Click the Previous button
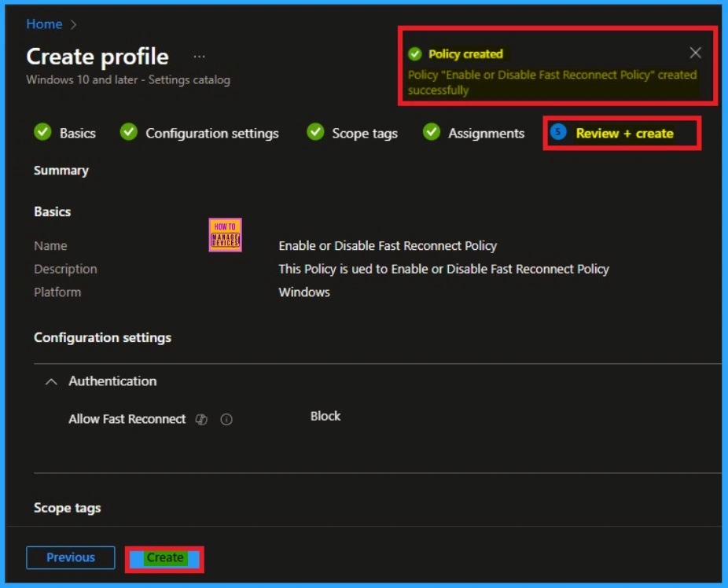 point(71,557)
